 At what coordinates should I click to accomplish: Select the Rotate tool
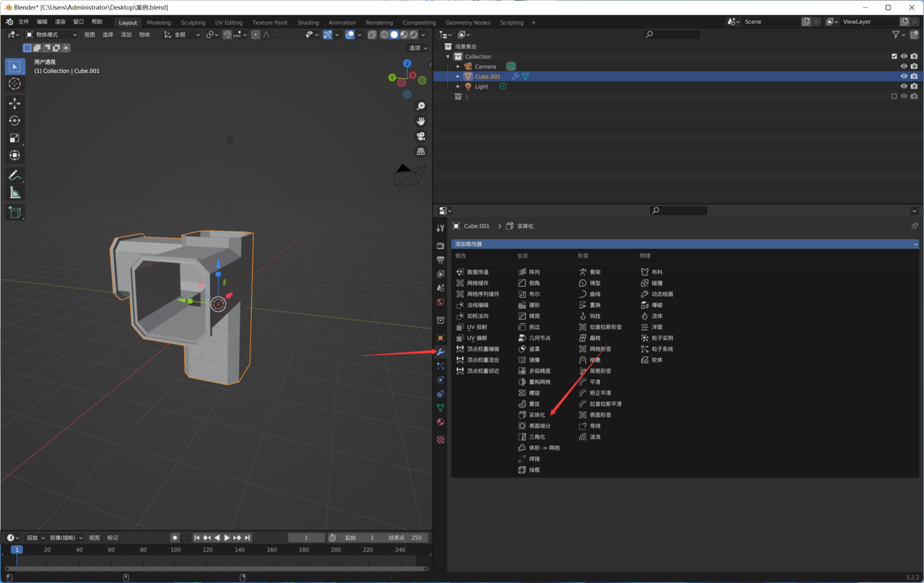tap(14, 121)
